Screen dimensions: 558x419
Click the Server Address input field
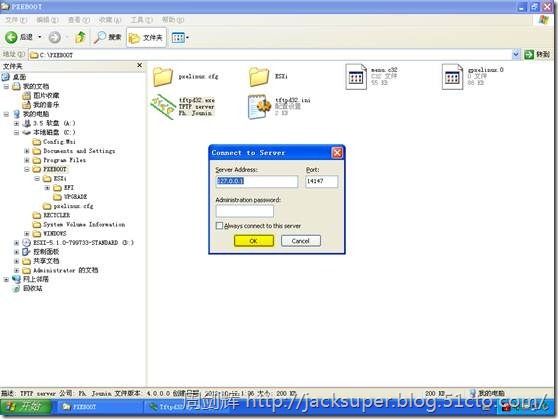[257, 181]
